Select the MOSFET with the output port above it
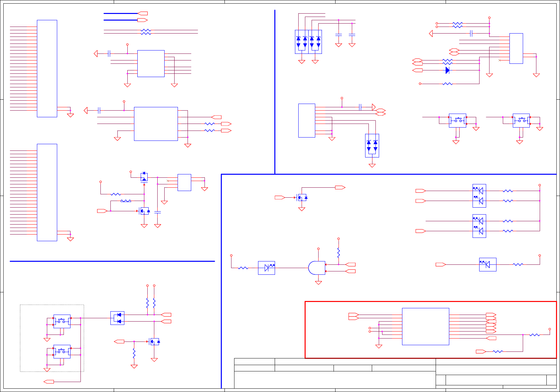The image size is (560, 392). pyautogui.click(x=302, y=198)
